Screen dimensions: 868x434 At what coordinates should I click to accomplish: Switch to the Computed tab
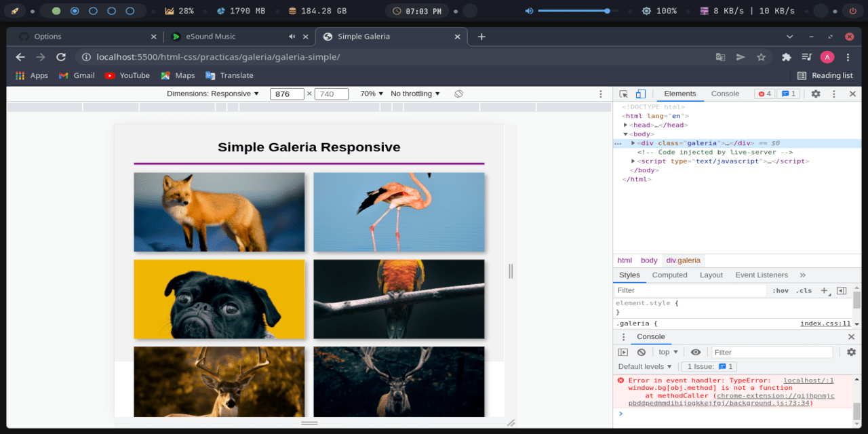click(x=670, y=275)
